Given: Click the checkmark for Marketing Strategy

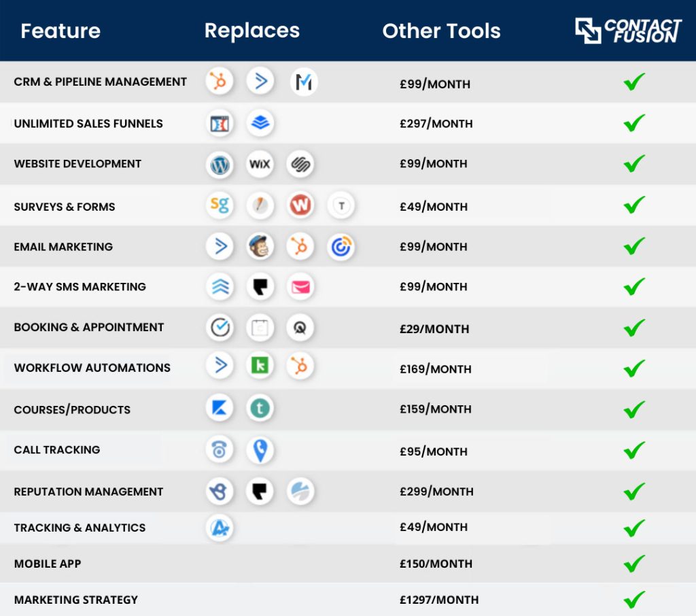Looking at the screenshot, I should coord(634,599).
